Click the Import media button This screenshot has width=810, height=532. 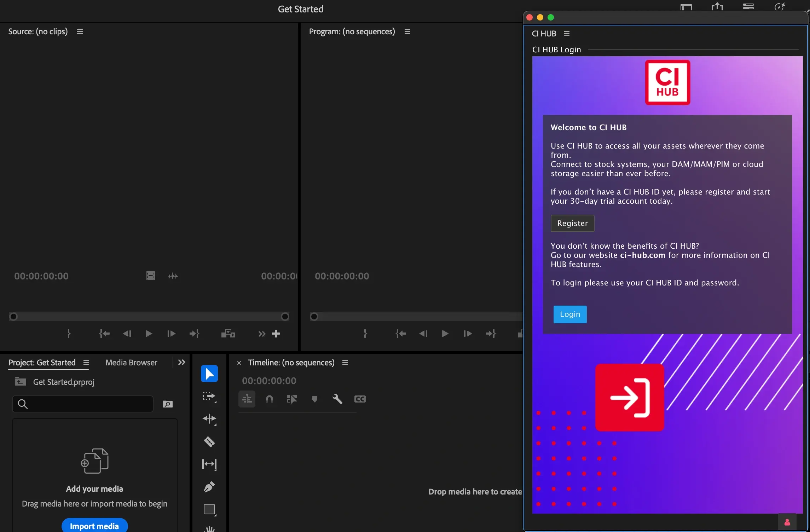click(94, 526)
